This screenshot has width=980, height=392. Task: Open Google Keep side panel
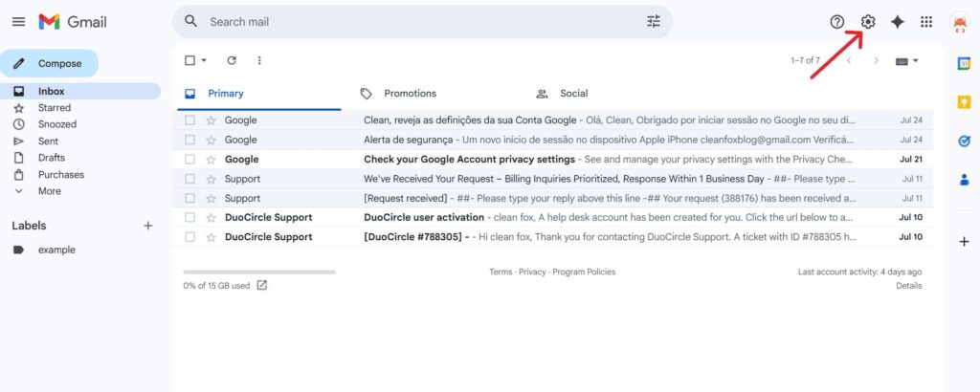coord(964,102)
